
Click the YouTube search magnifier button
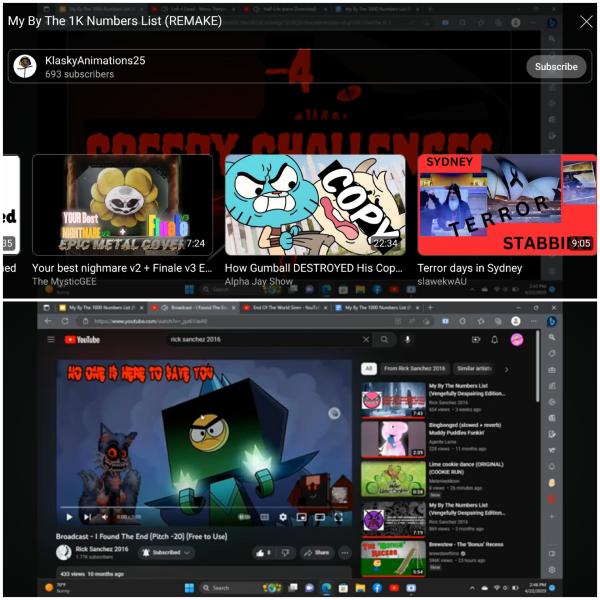pyautogui.click(x=384, y=339)
